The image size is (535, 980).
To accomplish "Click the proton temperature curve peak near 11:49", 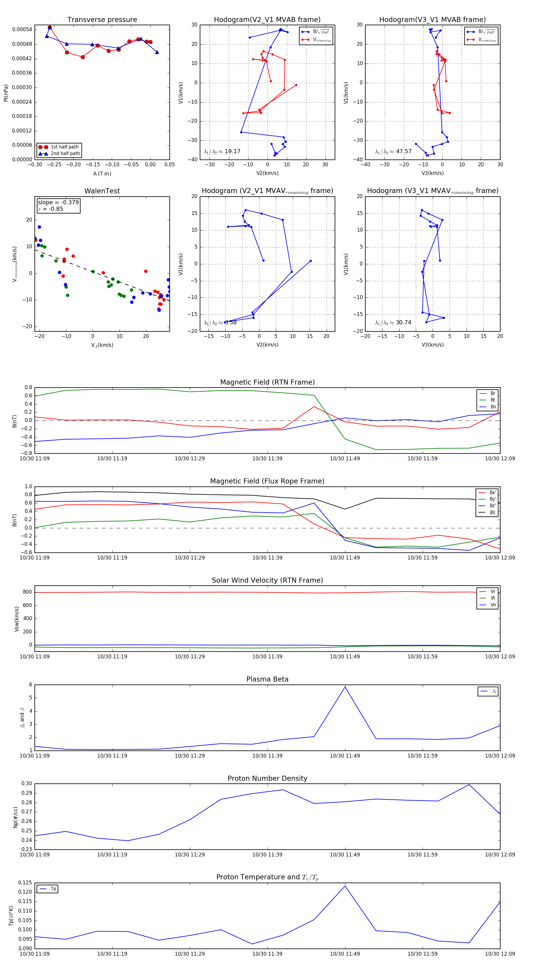I will (x=345, y=886).
